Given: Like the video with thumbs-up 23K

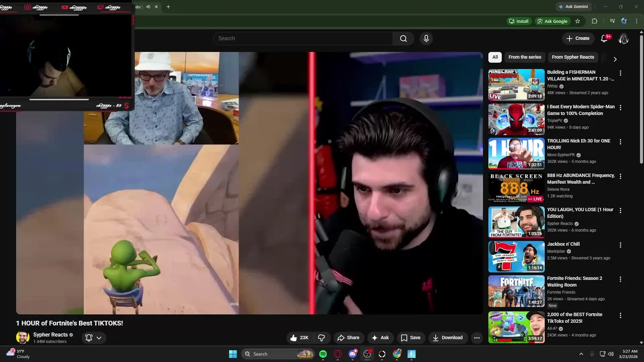Looking at the screenshot, I should (299, 338).
